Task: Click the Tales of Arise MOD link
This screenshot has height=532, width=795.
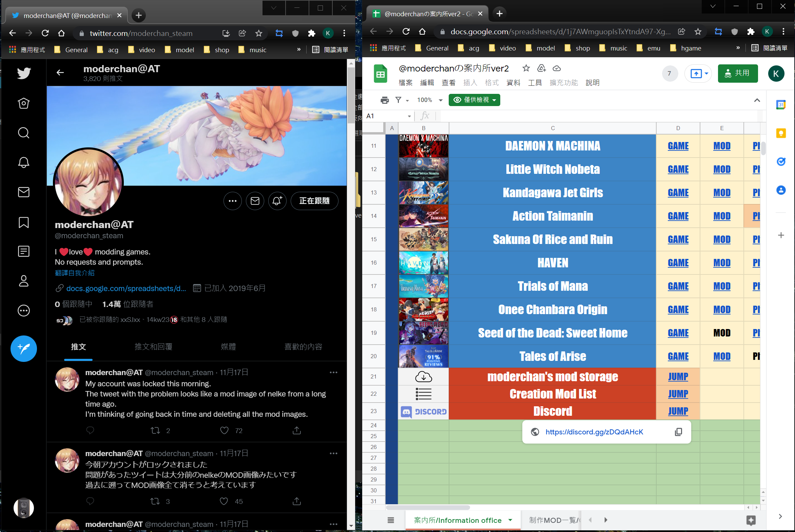Action: (722, 356)
